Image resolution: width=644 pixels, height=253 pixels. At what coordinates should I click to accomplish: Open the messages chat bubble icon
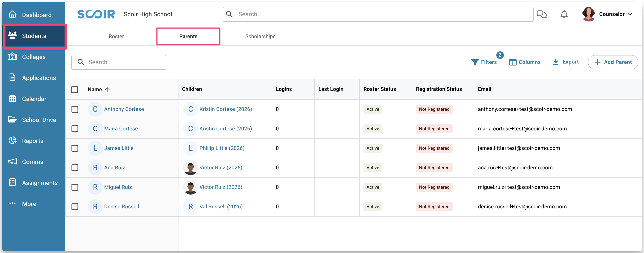pyautogui.click(x=542, y=14)
